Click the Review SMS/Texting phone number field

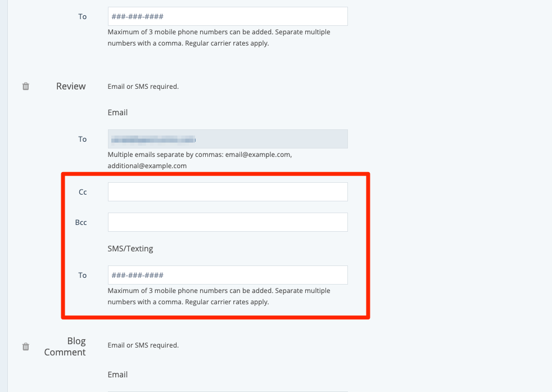227,275
